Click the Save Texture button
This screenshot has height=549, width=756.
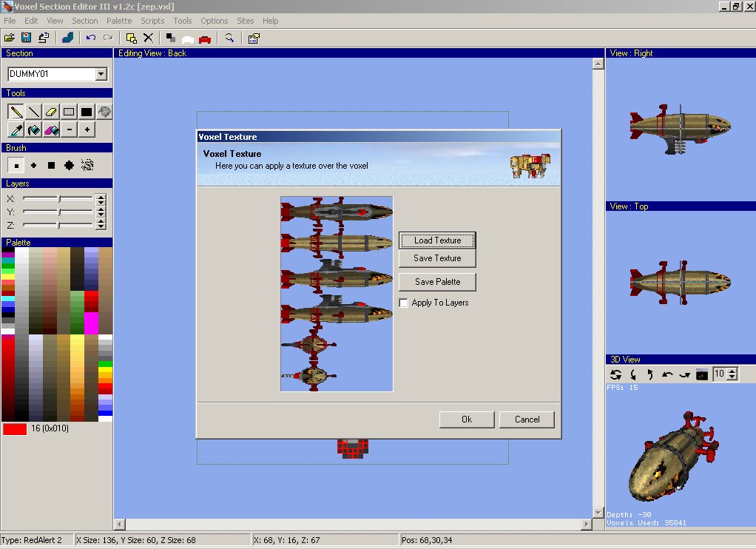[437, 258]
